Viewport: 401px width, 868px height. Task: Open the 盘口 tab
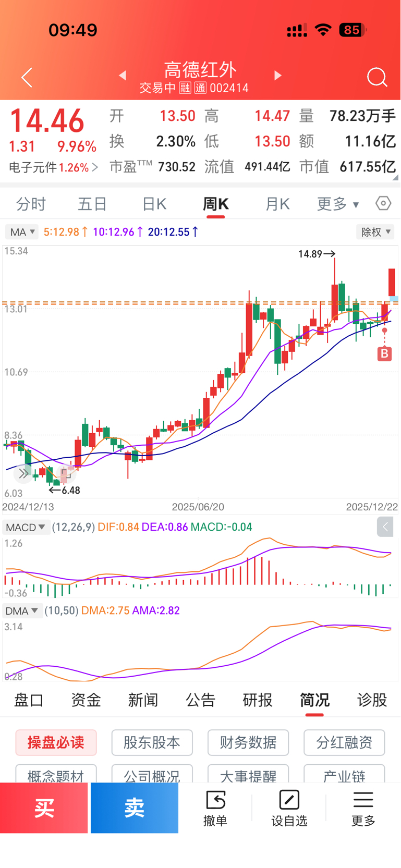(x=29, y=700)
